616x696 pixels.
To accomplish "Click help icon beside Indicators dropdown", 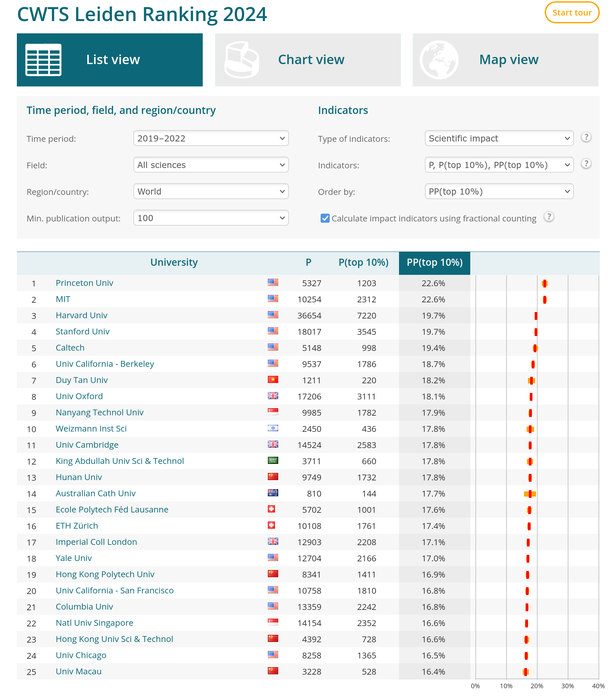I will coord(586,164).
